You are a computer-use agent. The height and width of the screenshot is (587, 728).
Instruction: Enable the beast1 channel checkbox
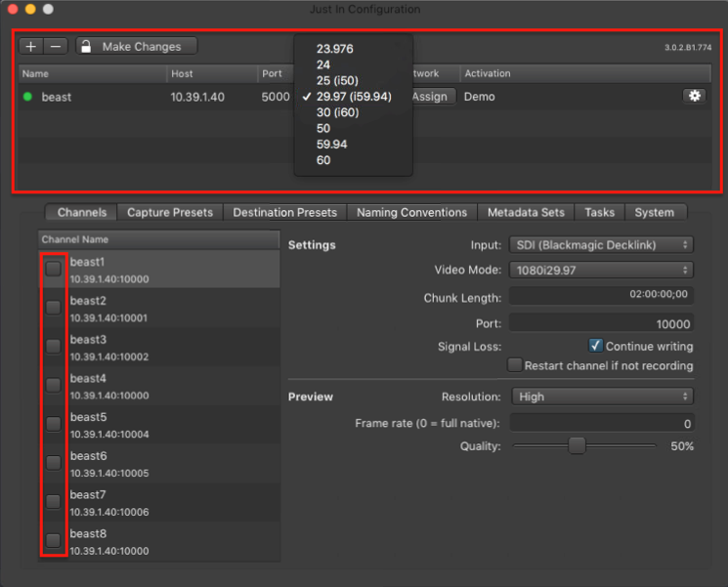[x=54, y=269]
